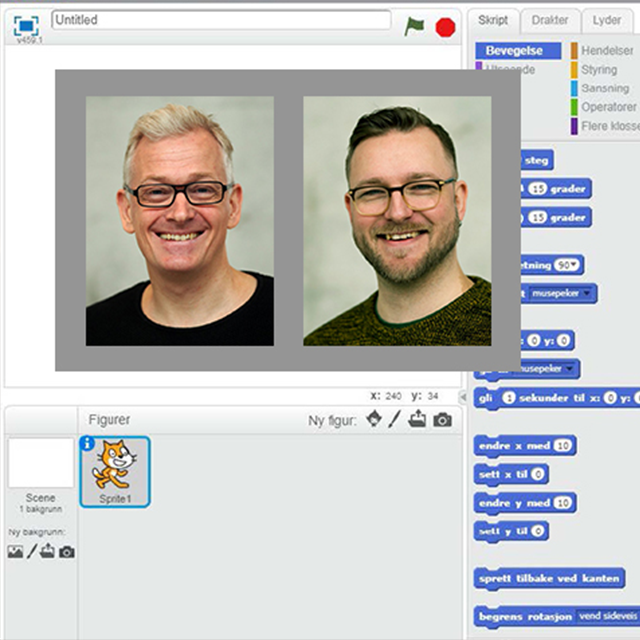640x640 pixels.
Task: Upload sprite from file icon
Action: [417, 419]
